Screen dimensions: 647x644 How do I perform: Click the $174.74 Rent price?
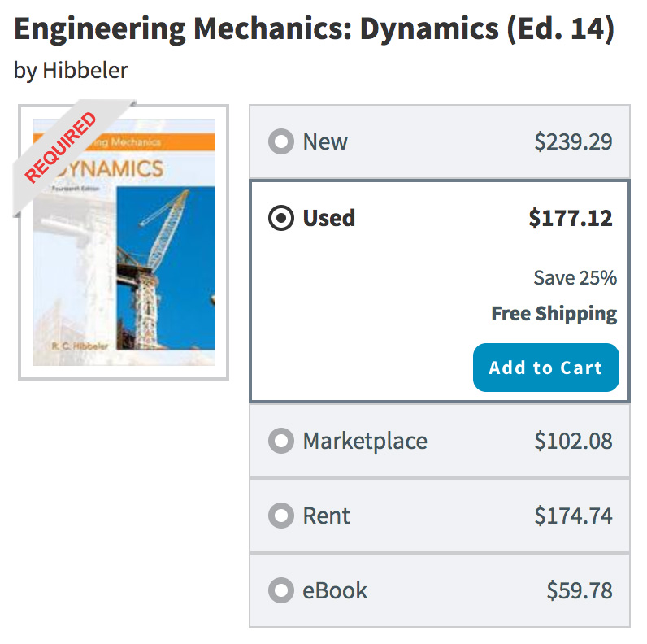[x=573, y=516]
